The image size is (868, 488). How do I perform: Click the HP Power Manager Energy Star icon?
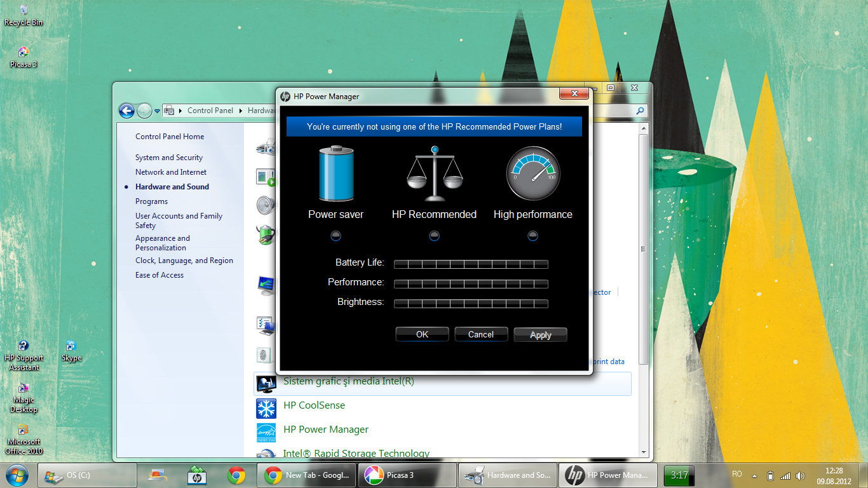[266, 432]
